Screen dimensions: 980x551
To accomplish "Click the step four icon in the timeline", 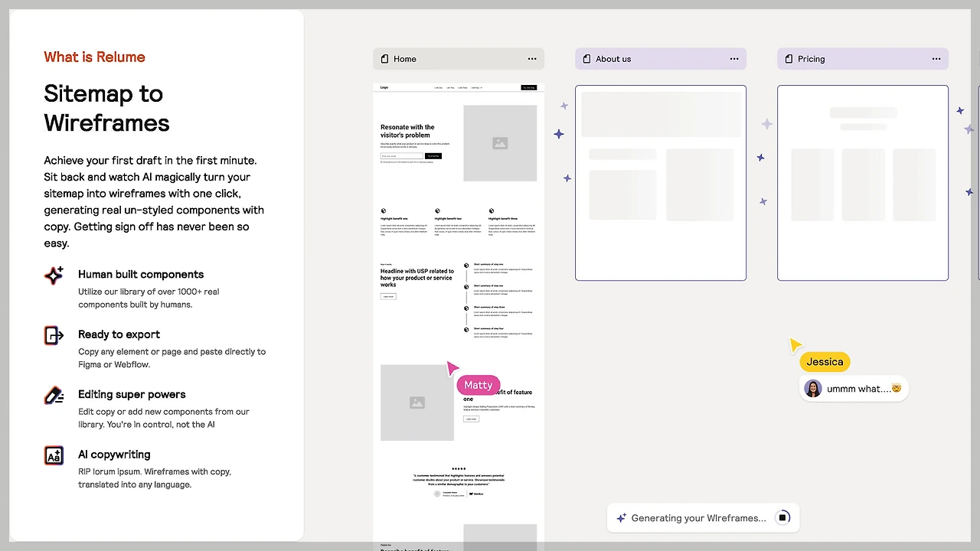I will [x=466, y=330].
